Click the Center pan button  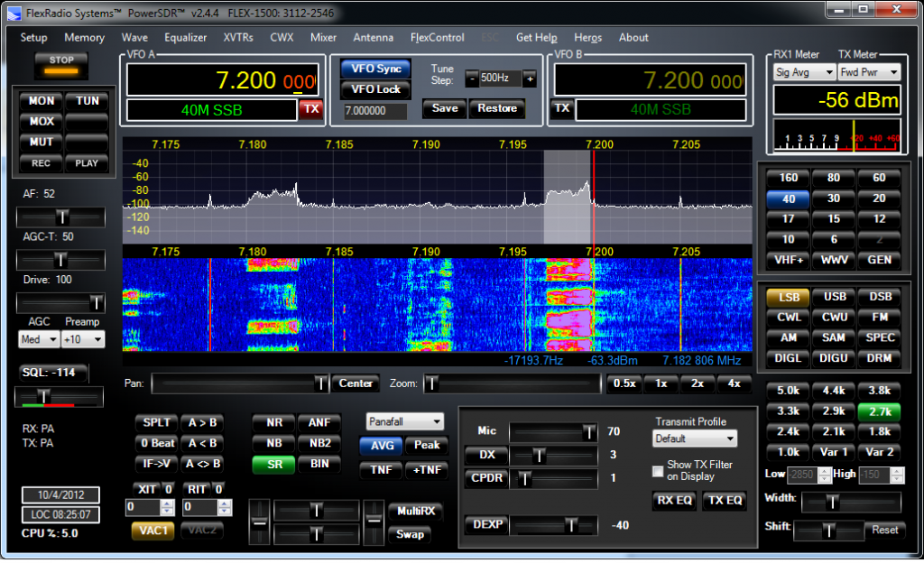tap(356, 383)
